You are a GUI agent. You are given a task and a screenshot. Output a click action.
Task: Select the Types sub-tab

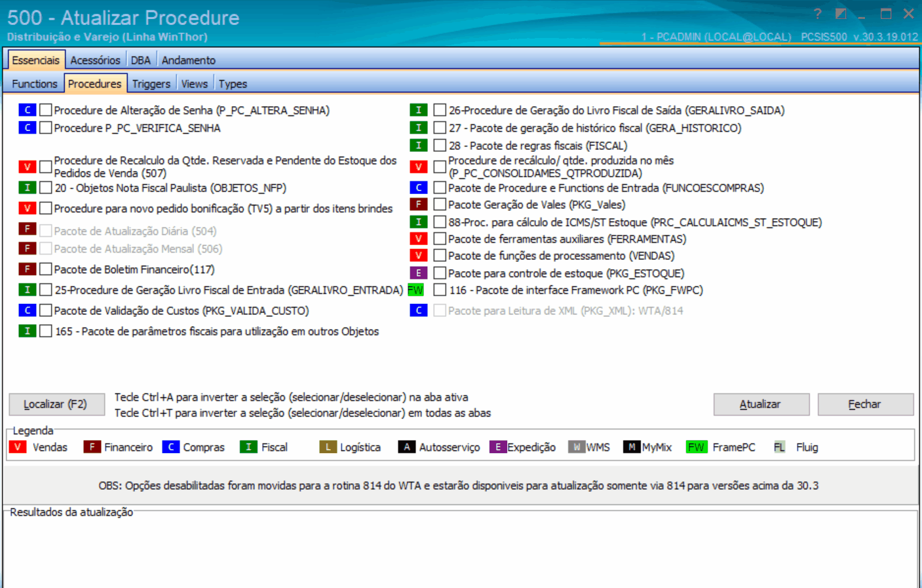233,84
